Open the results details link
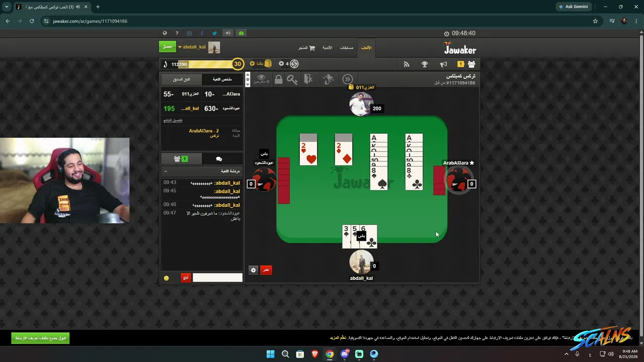The height and width of the screenshot is (362, 644). point(173,120)
